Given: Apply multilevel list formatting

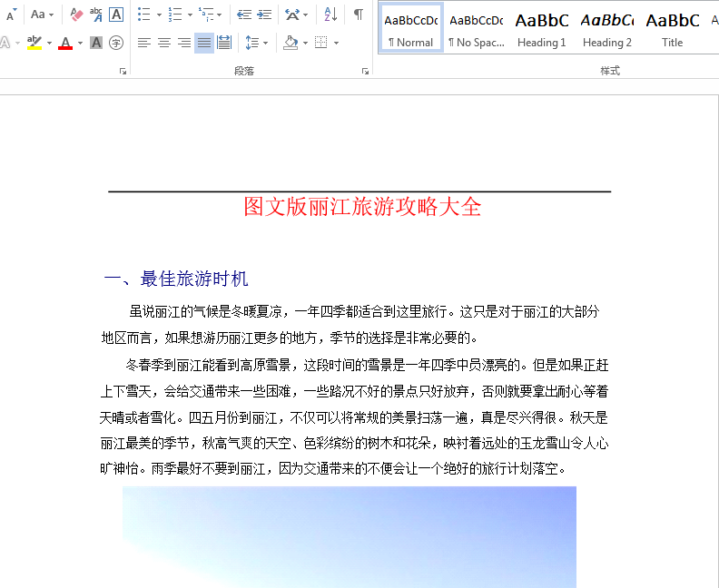Looking at the screenshot, I should pos(206,15).
